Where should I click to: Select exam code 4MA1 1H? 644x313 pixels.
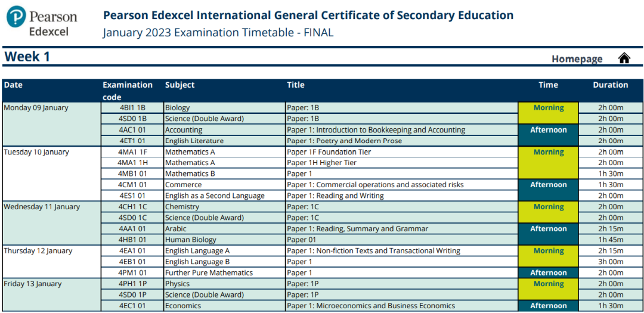[x=132, y=163]
